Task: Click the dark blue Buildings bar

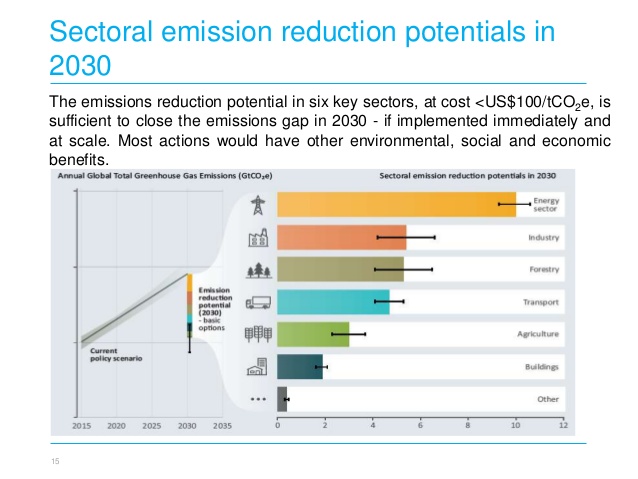Action: pyautogui.click(x=299, y=366)
